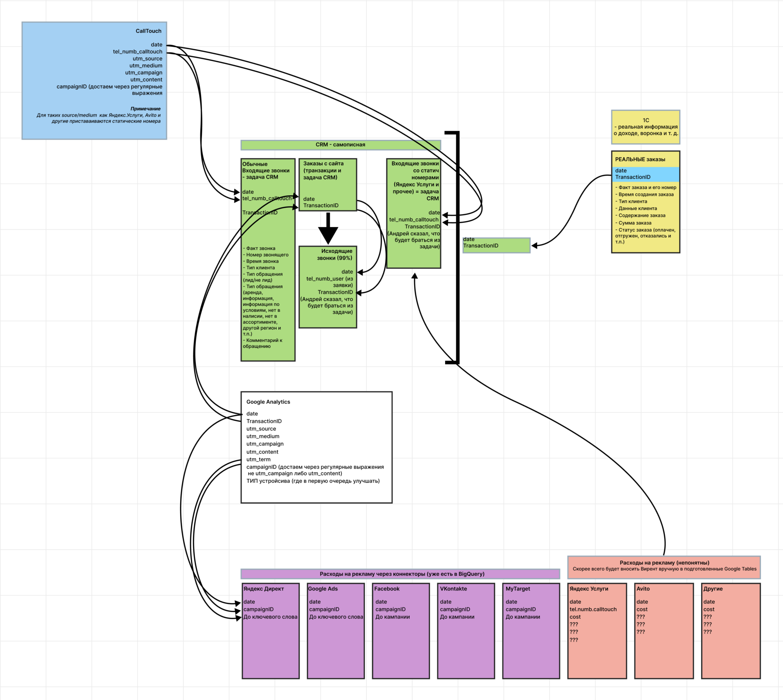Viewport: 783px width, 700px height.
Task: Click the Исходящие звонки (99%) block
Action: tap(328, 287)
